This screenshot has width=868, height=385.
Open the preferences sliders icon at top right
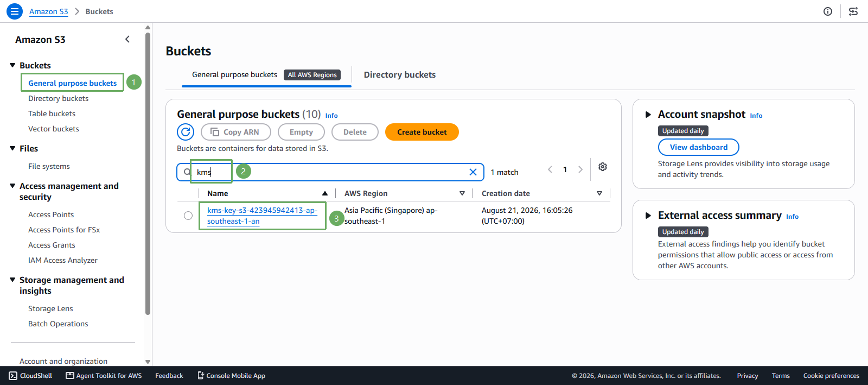click(x=853, y=11)
